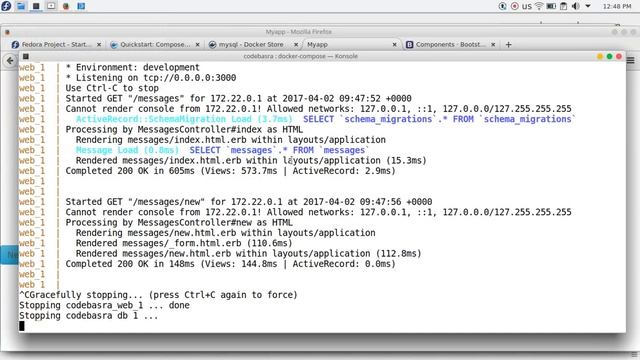The image size is (640, 360).
Task: Close the Myapp tab
Action: tap(395, 44)
